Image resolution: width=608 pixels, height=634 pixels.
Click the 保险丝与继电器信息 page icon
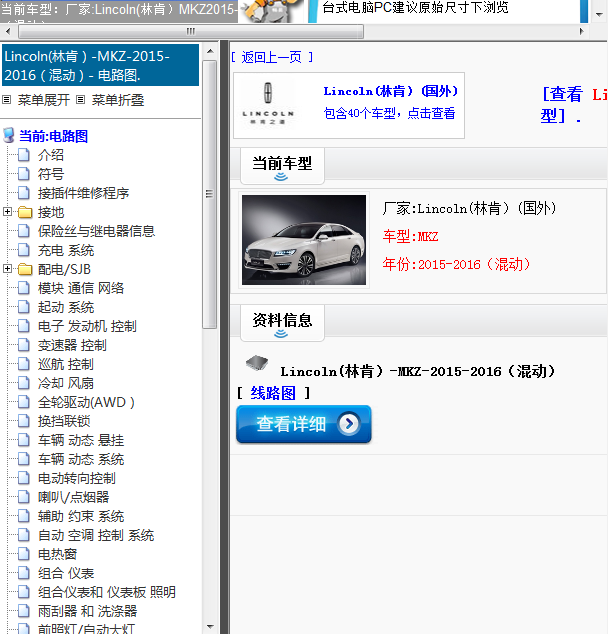click(x=24, y=230)
